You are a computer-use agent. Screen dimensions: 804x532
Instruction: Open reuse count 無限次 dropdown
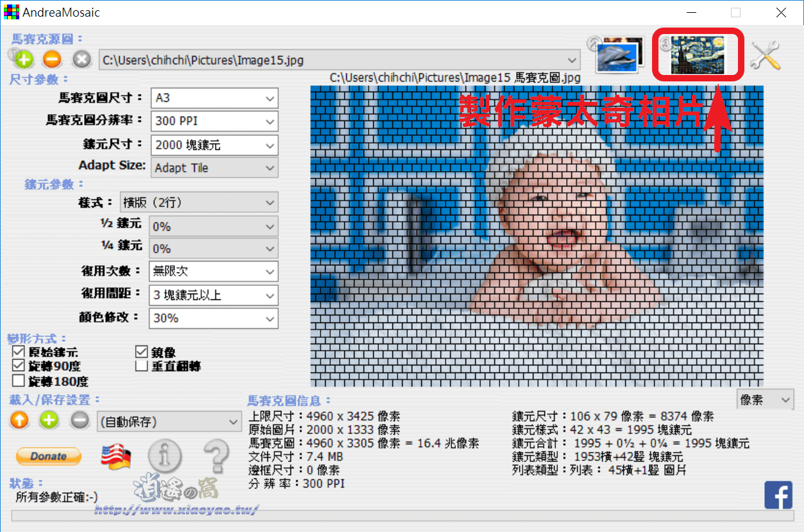click(x=213, y=271)
